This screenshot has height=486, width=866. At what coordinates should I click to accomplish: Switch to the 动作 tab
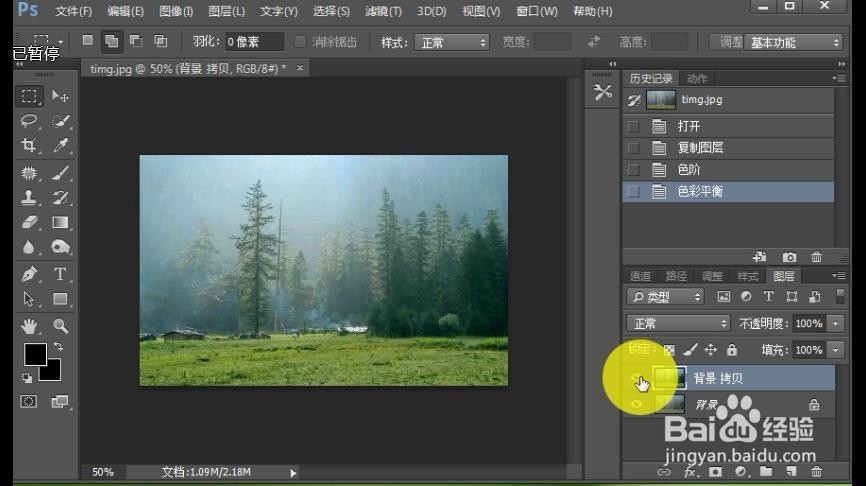click(697, 78)
